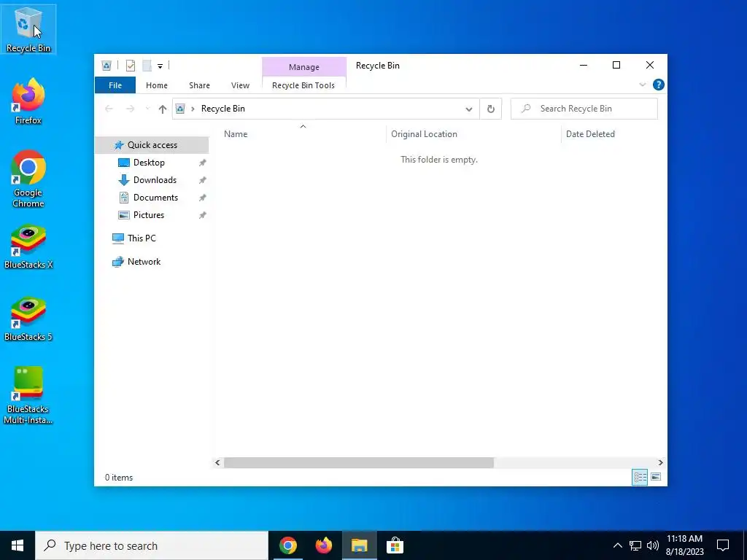Viewport: 747px width, 560px height.
Task: Expand the address bar path chevron
Action: [x=193, y=109]
